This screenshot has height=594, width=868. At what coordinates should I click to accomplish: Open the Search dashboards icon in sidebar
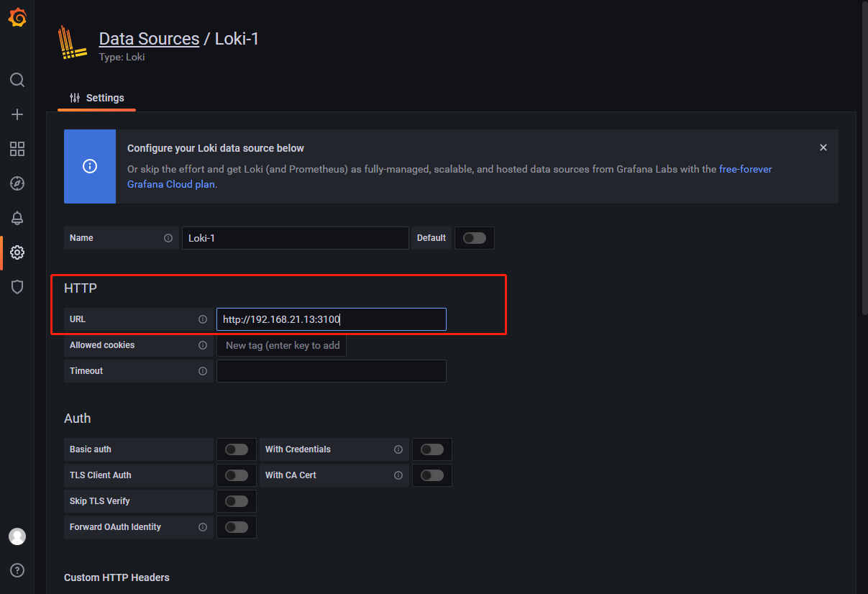point(17,79)
